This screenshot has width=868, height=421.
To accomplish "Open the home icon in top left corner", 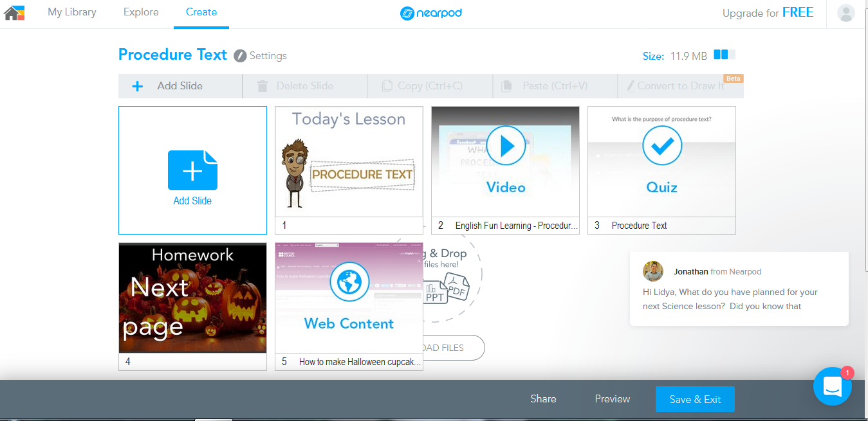I will (x=14, y=12).
